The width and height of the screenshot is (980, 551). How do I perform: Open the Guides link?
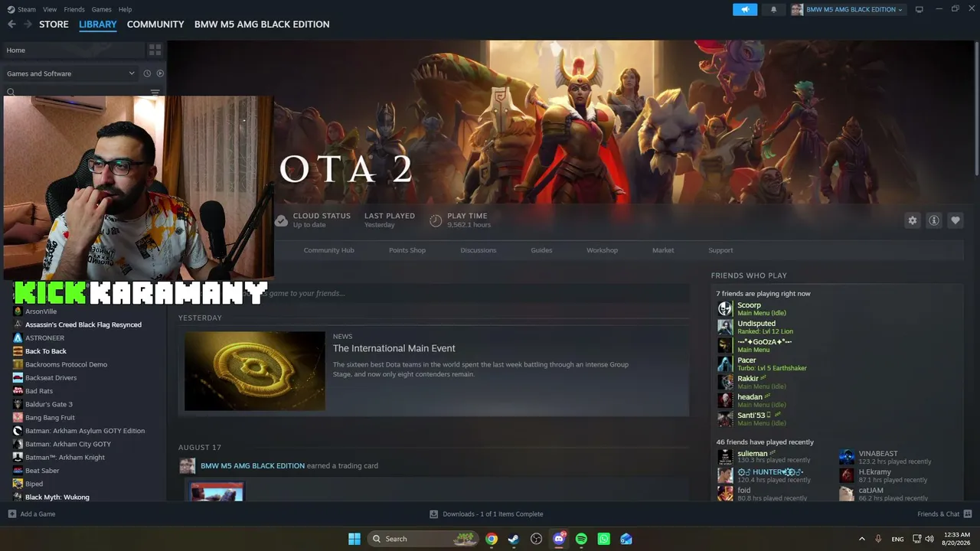point(541,250)
